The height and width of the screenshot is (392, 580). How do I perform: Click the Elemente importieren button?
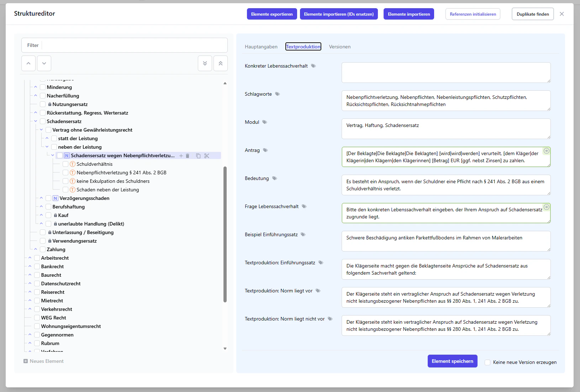409,14
